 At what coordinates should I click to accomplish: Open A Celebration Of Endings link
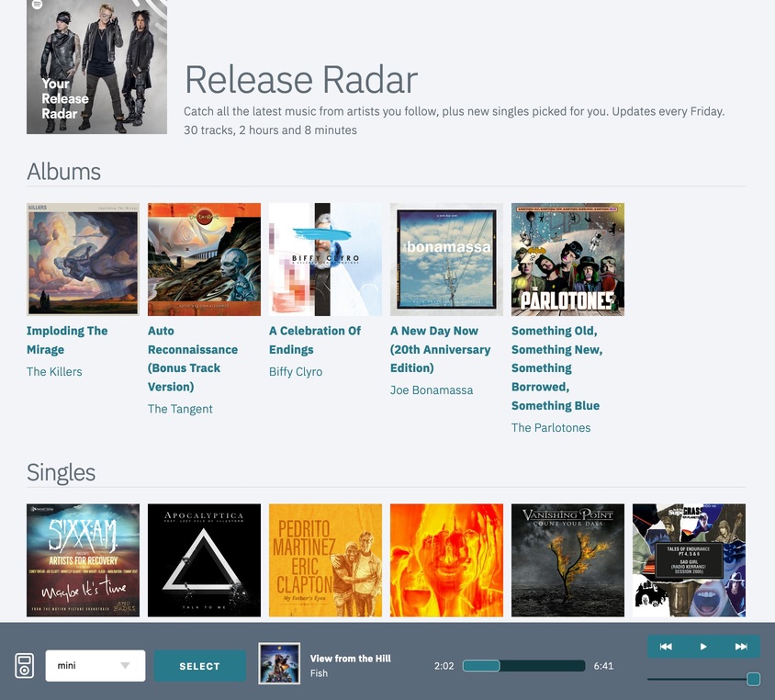coord(315,340)
